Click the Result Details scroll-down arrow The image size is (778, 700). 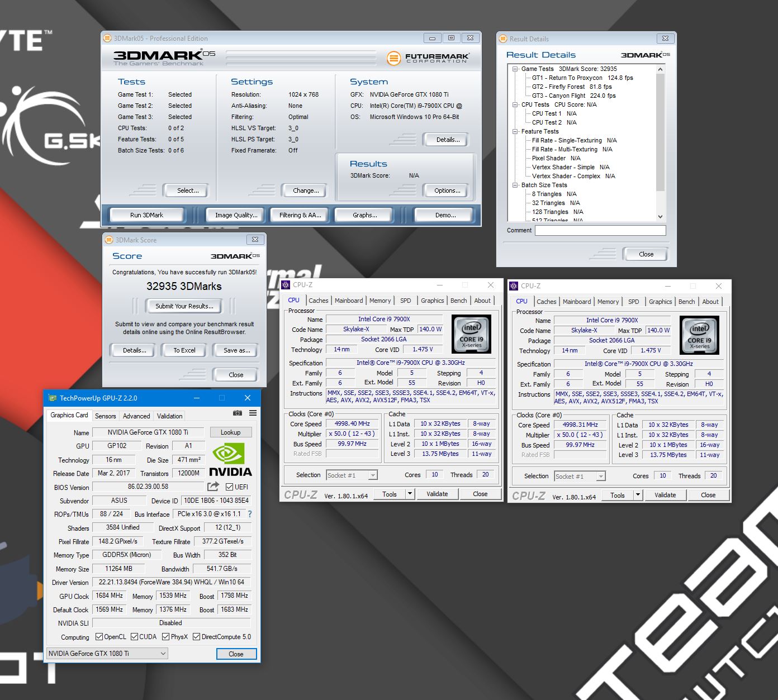(x=660, y=216)
